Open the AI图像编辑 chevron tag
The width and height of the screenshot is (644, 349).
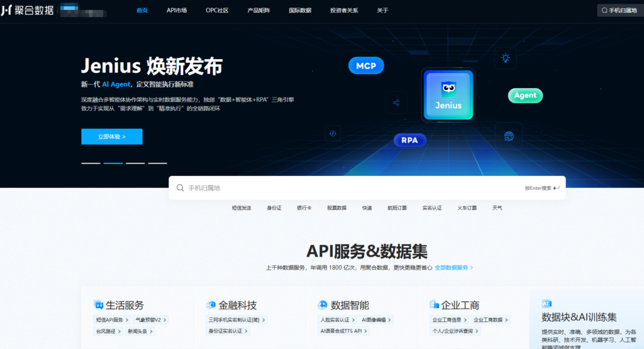pyautogui.click(x=376, y=320)
